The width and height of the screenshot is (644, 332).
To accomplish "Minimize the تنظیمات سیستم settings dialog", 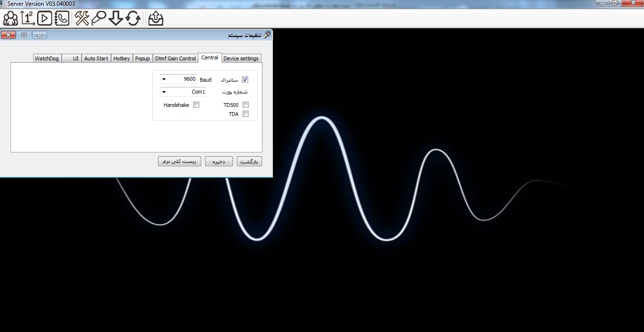I will (39, 35).
